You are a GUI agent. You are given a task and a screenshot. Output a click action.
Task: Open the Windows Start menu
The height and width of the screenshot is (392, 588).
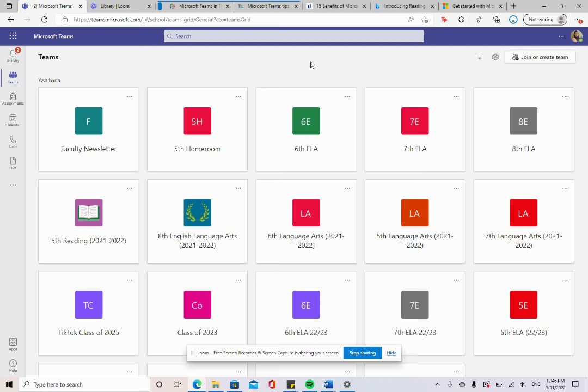(9, 384)
